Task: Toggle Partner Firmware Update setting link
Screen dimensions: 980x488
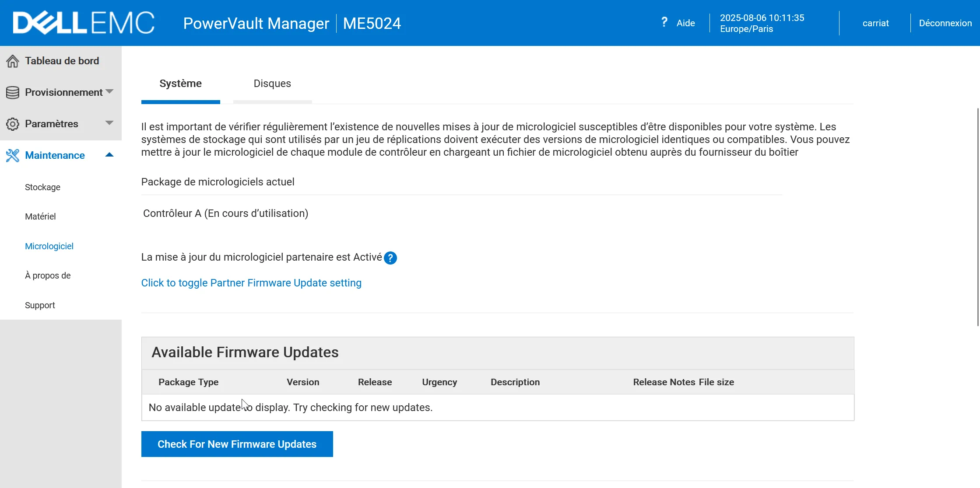Action: [x=251, y=283]
